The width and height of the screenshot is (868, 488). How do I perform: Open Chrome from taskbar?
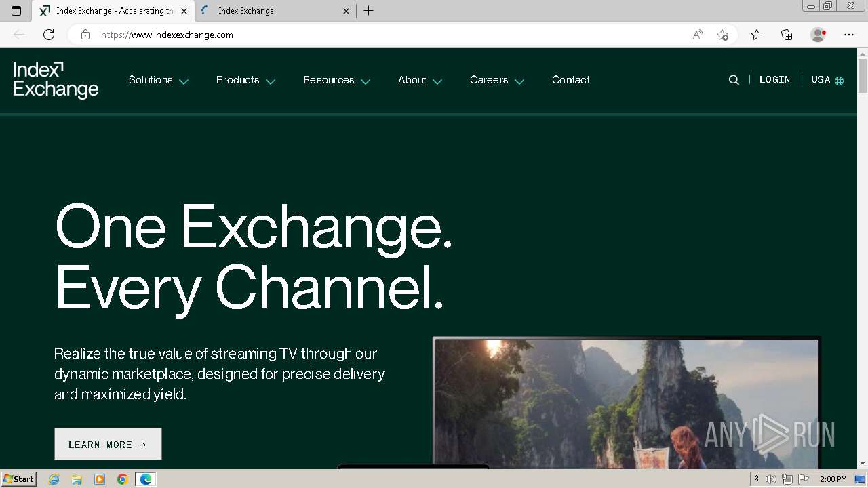coord(123,479)
